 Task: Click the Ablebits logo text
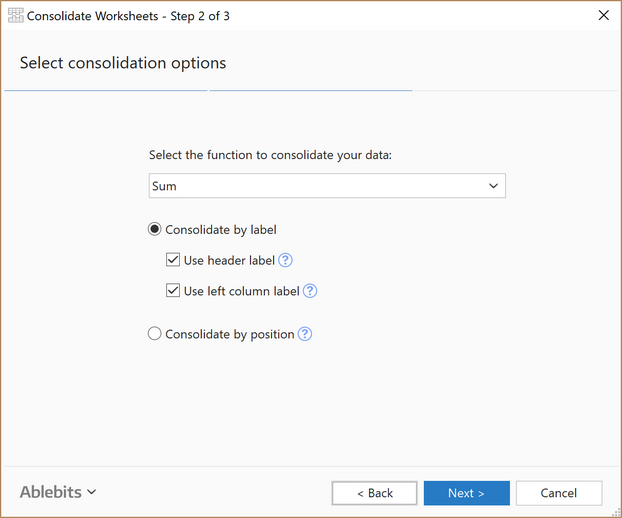(51, 492)
